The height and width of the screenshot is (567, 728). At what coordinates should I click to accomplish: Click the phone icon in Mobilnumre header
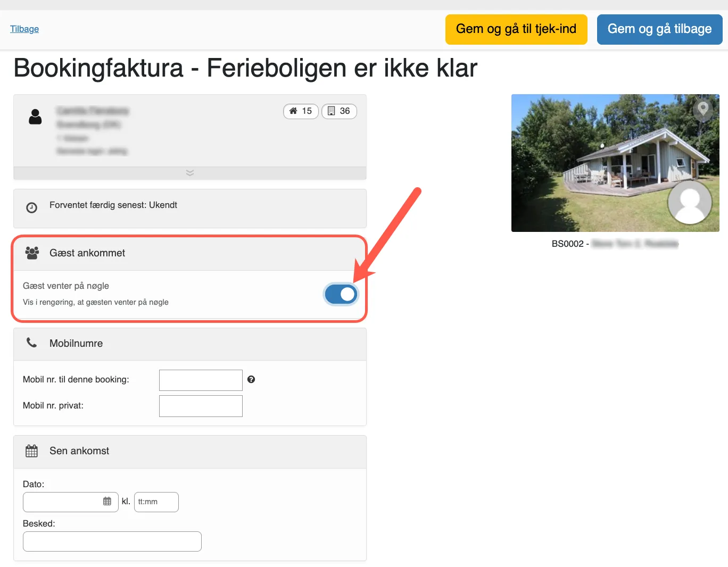coord(31,343)
